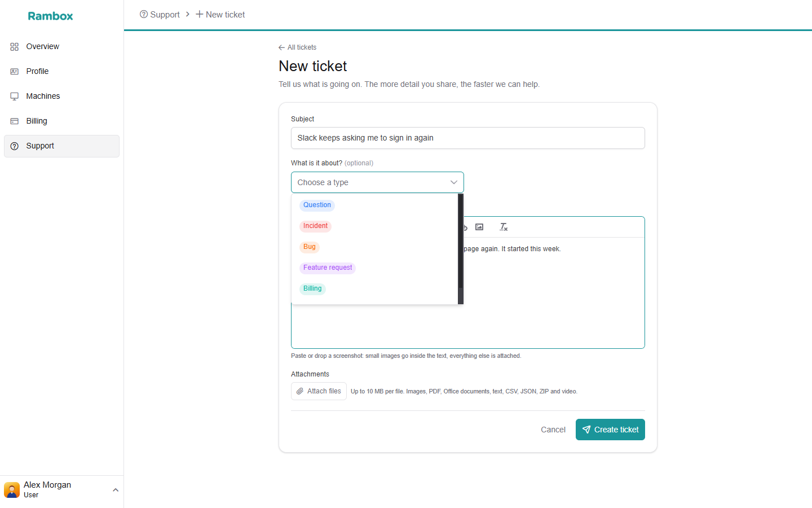The height and width of the screenshot is (508, 812).
Task: Insert an image using the editor toolbar
Action: pyautogui.click(x=479, y=227)
